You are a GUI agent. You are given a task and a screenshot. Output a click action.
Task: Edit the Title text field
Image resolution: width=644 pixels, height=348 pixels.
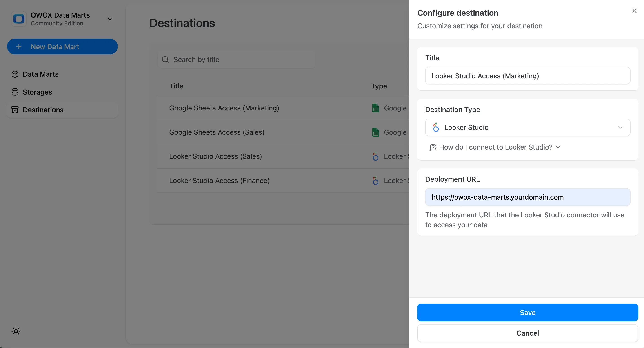tap(528, 76)
